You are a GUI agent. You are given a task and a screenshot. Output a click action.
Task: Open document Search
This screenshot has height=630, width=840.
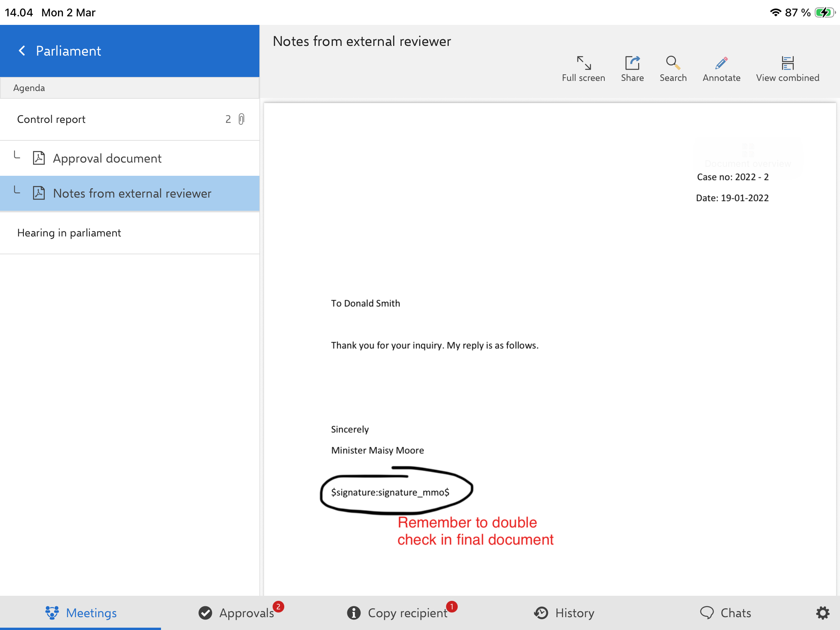click(673, 69)
